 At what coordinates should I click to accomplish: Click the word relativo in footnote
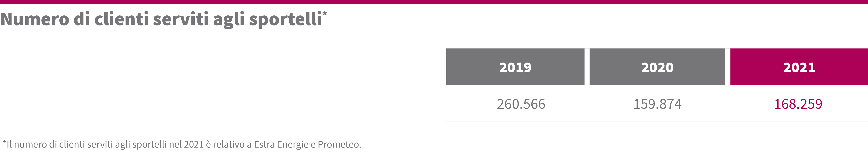click(x=229, y=145)
